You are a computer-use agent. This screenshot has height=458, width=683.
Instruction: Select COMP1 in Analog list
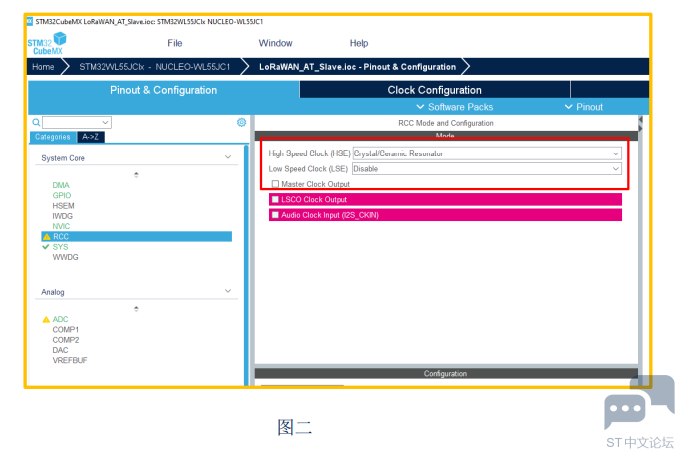tap(66, 329)
